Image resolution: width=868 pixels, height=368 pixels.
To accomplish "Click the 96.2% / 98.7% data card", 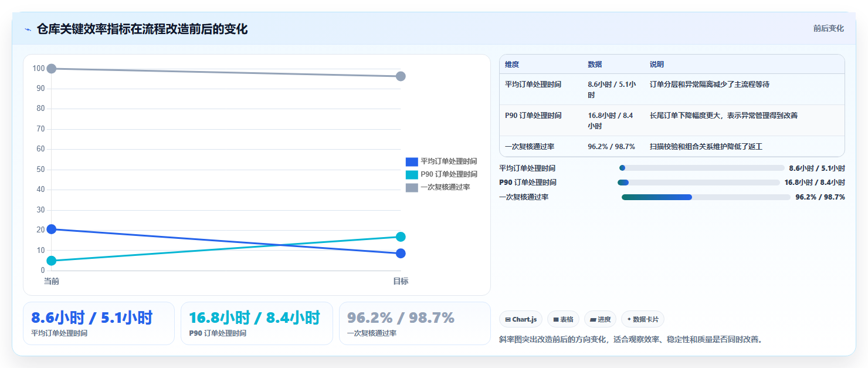I will pos(415,323).
